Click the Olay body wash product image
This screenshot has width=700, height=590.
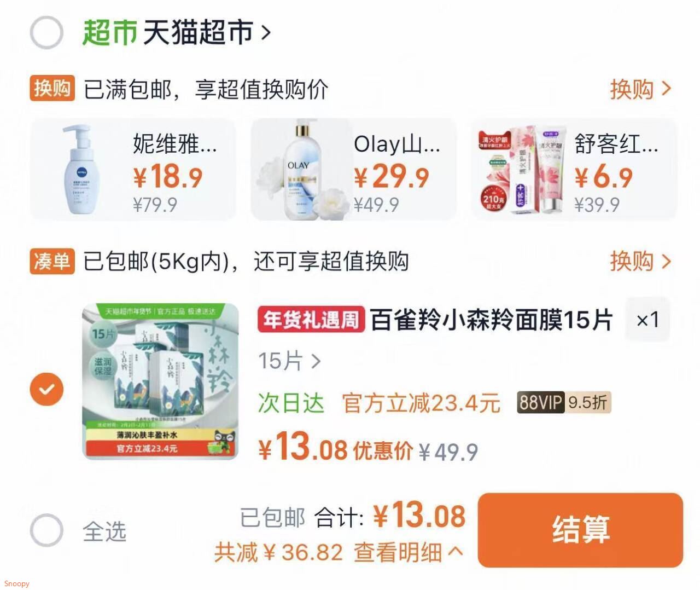coord(302,170)
